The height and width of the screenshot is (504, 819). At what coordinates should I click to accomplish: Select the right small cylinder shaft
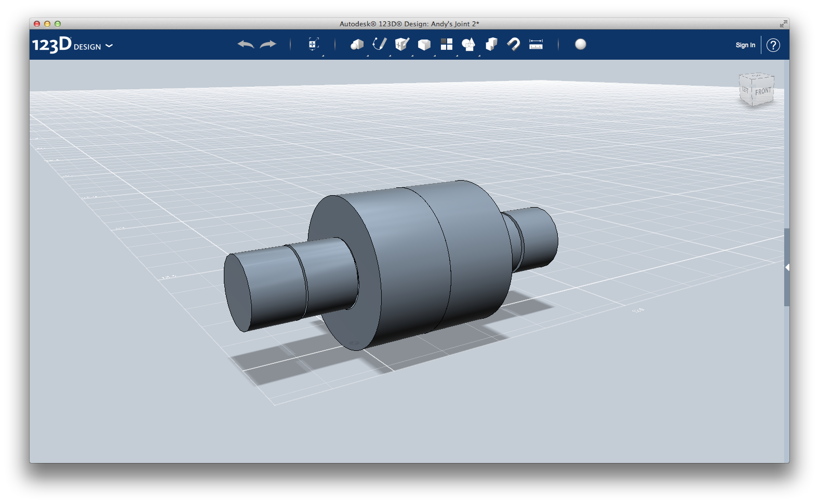[535, 238]
